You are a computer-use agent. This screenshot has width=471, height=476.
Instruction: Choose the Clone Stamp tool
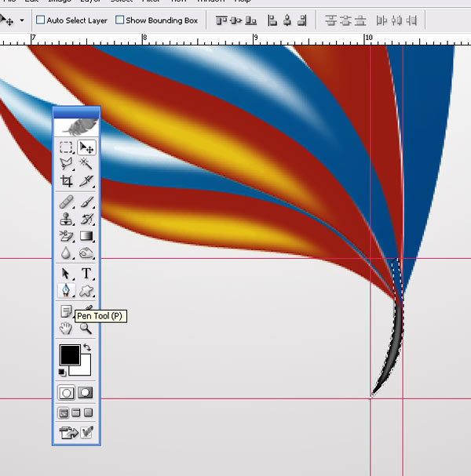click(x=67, y=219)
